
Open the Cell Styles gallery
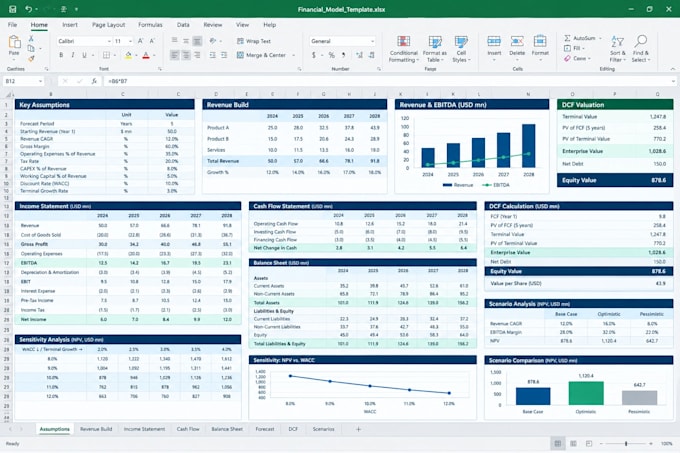tap(461, 49)
